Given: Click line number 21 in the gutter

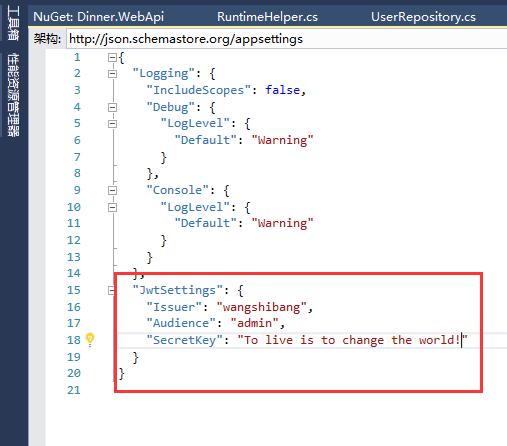Looking at the screenshot, I should pyautogui.click(x=74, y=390).
